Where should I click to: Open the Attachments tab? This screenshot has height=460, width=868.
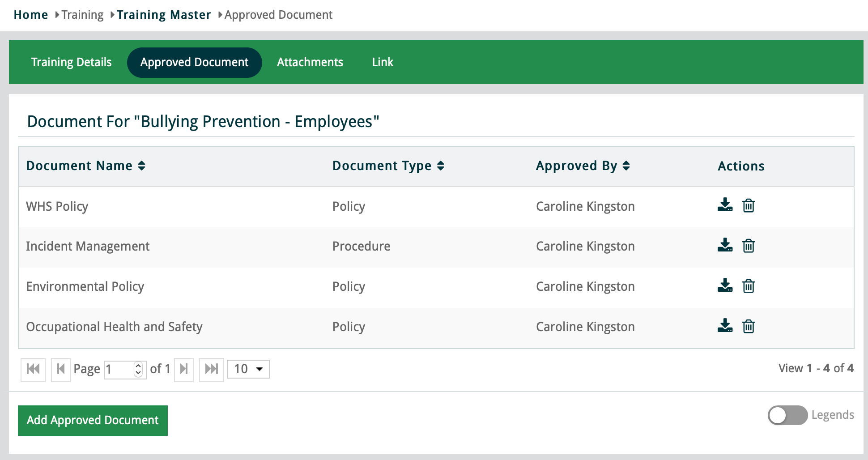pos(310,62)
